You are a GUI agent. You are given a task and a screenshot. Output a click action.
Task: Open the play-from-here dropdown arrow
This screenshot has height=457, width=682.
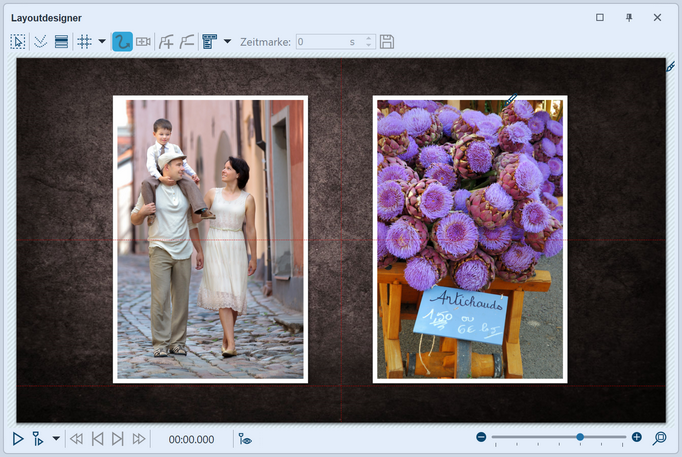coord(55,439)
